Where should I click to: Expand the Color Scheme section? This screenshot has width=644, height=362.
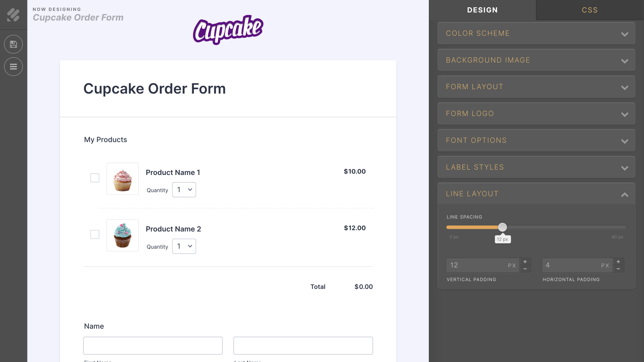[536, 34]
